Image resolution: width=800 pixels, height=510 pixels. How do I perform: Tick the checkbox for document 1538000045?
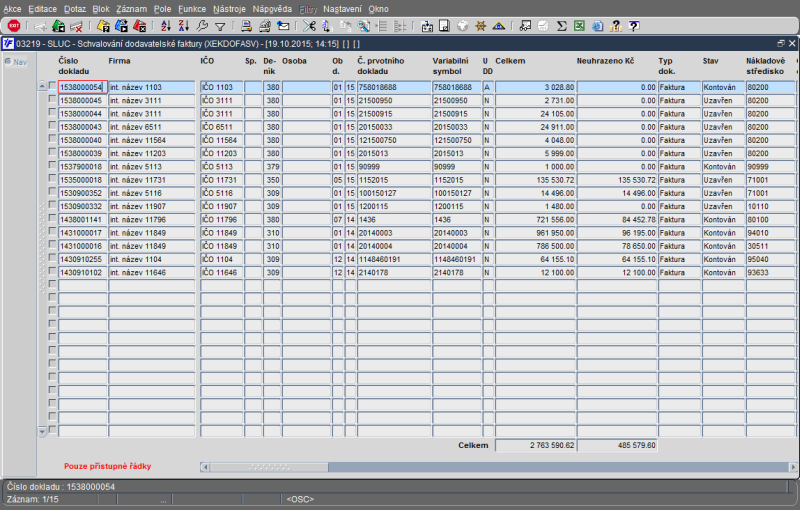(53, 99)
